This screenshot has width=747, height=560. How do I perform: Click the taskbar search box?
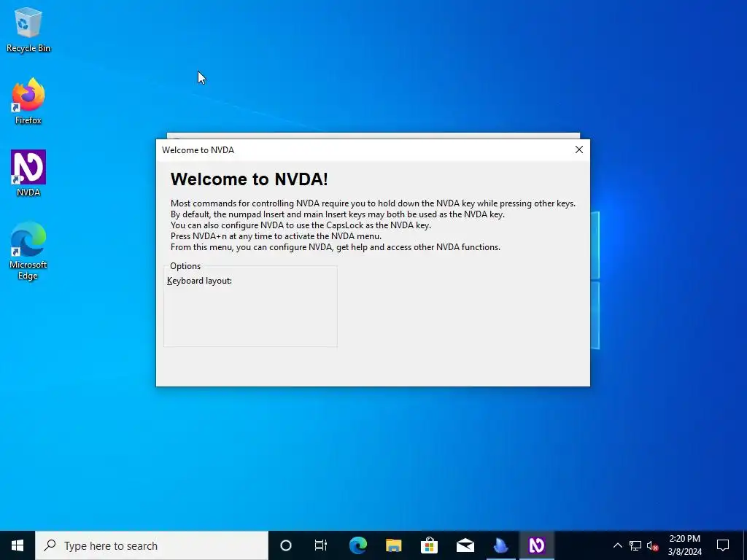(152, 545)
